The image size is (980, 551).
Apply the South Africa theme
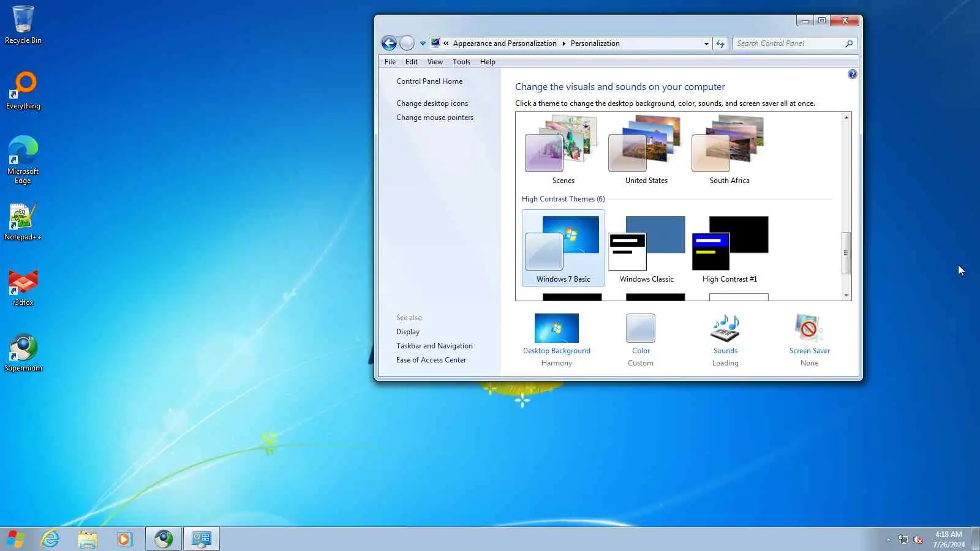(729, 150)
